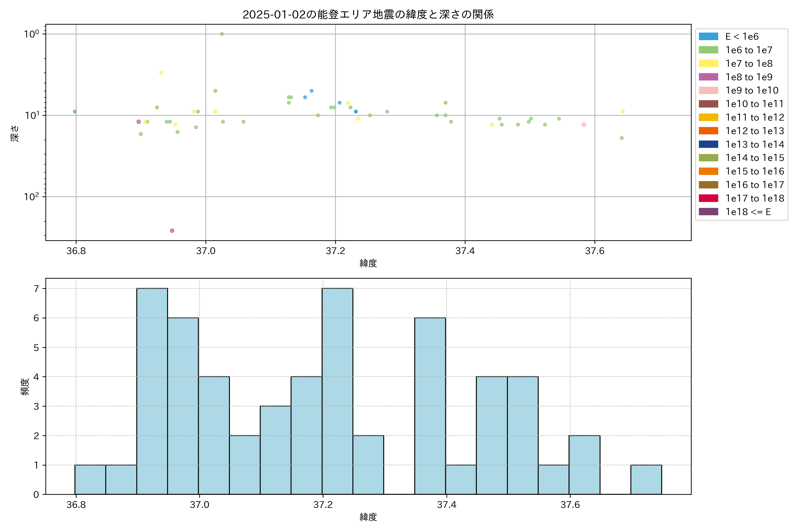Click the pink 1e9 to 1e10 legend swatch

pos(708,90)
